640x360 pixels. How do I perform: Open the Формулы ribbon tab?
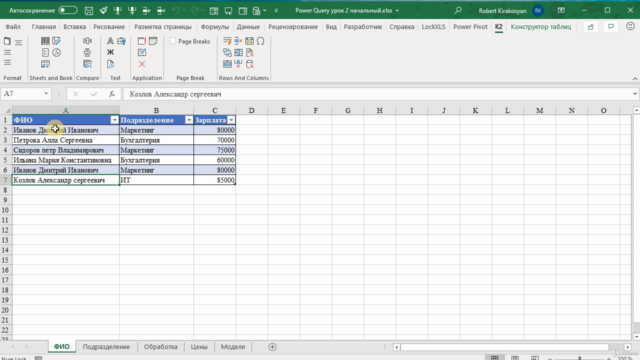pos(215,27)
